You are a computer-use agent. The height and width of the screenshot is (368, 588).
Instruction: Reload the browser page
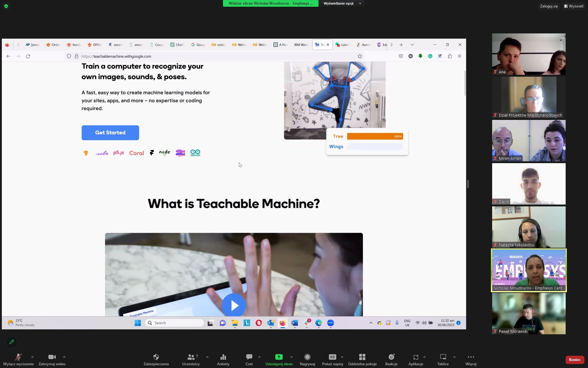click(28, 56)
